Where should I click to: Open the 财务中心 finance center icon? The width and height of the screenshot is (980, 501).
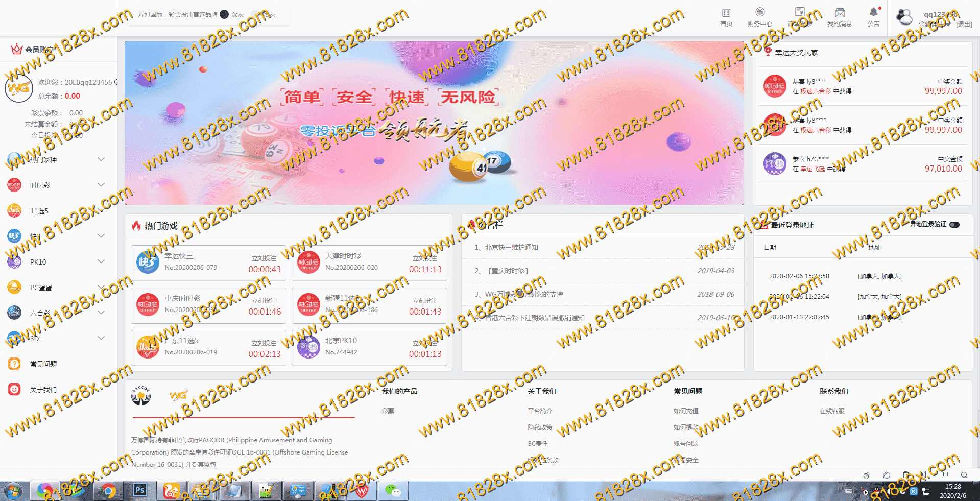(x=760, y=13)
